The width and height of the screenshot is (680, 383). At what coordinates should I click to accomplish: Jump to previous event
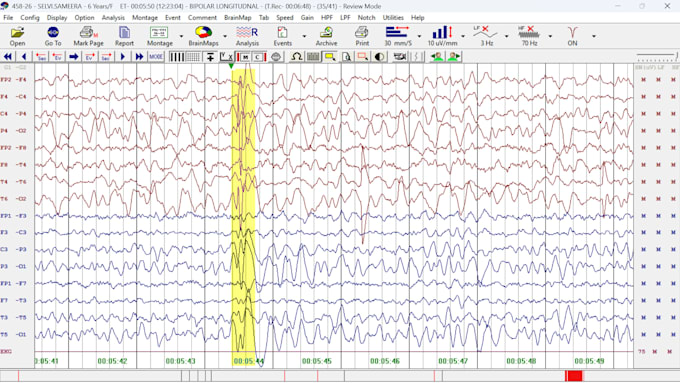point(57,57)
